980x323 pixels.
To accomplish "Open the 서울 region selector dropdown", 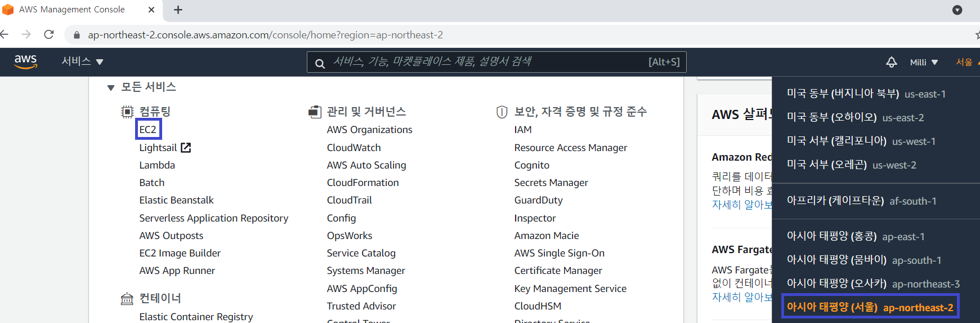I will tap(967, 62).
